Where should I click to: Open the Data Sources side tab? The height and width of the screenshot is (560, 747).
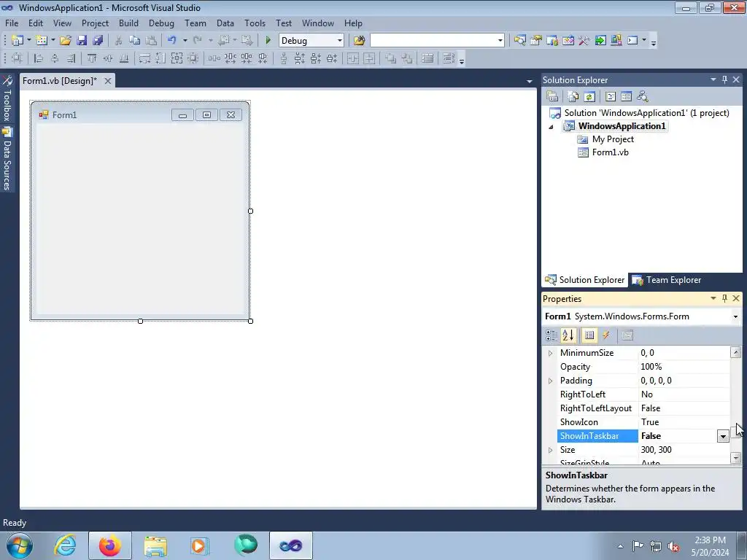[x=7, y=159]
